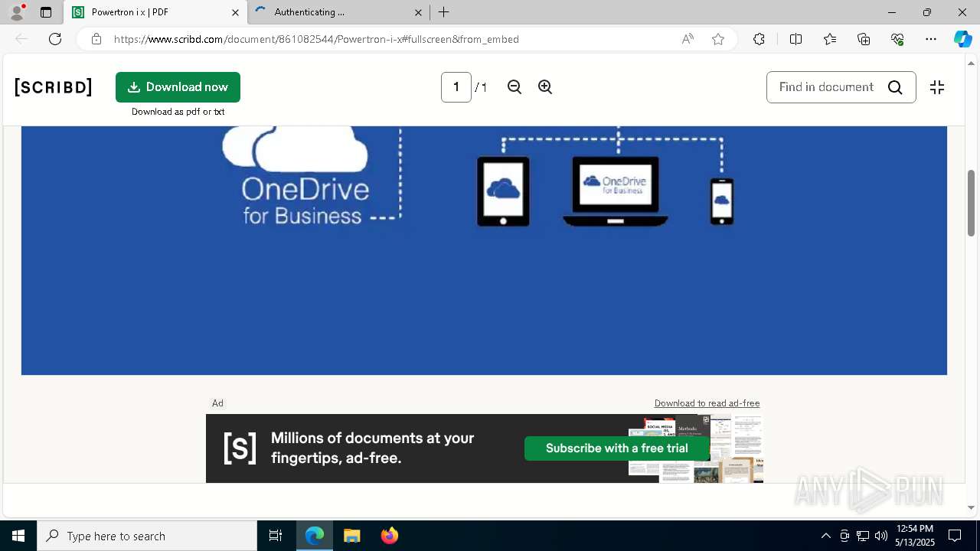The width and height of the screenshot is (980, 551).
Task: Click Microsoft Edge in taskbar
Action: coord(315,536)
